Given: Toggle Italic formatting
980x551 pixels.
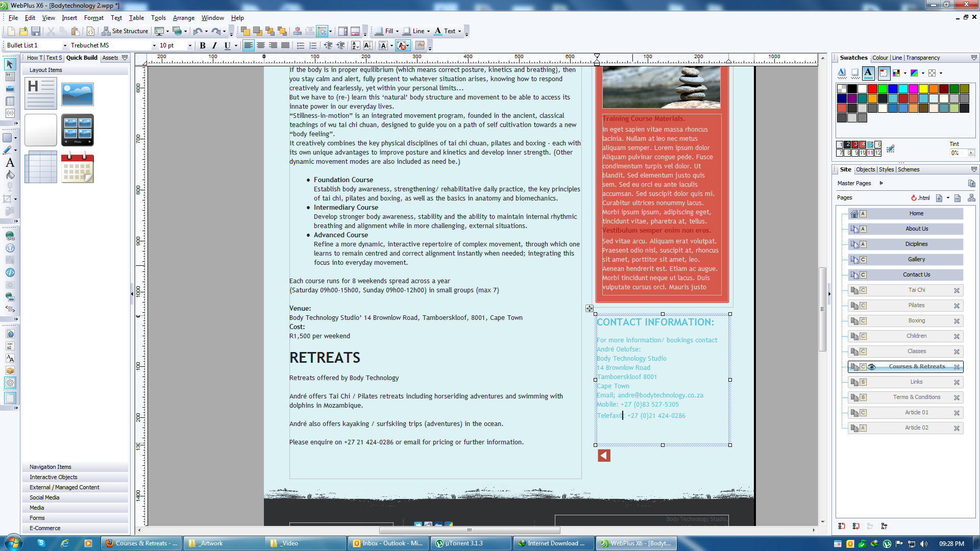Looking at the screenshot, I should (215, 45).
